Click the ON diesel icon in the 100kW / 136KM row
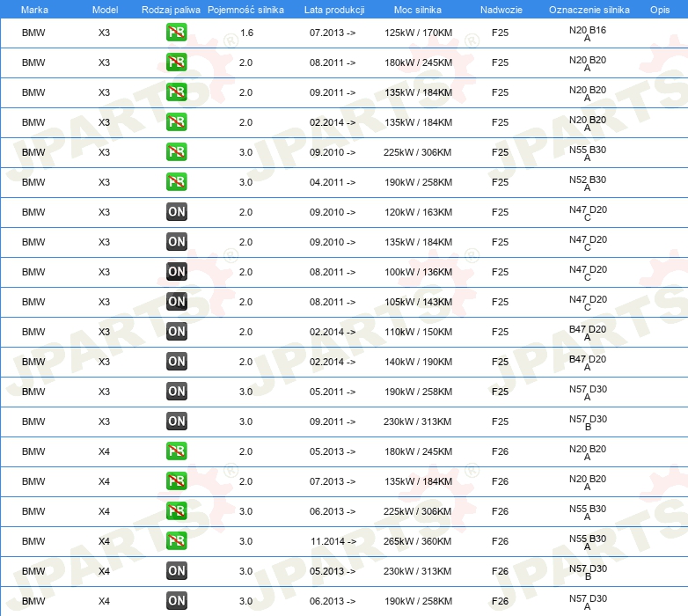This screenshot has height=616, width=688. (x=177, y=272)
